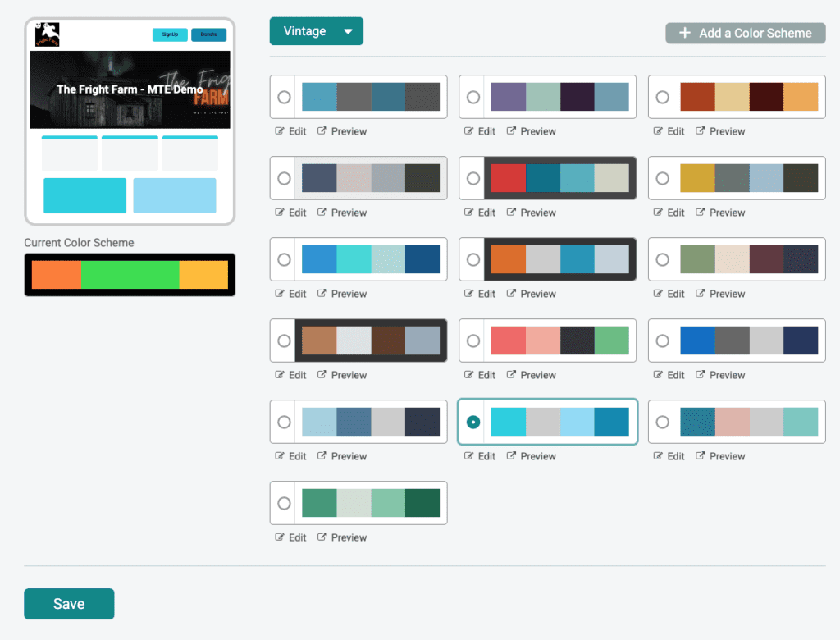Click the dropdown arrow next to Vintage
The image size is (840, 640).
(348, 32)
